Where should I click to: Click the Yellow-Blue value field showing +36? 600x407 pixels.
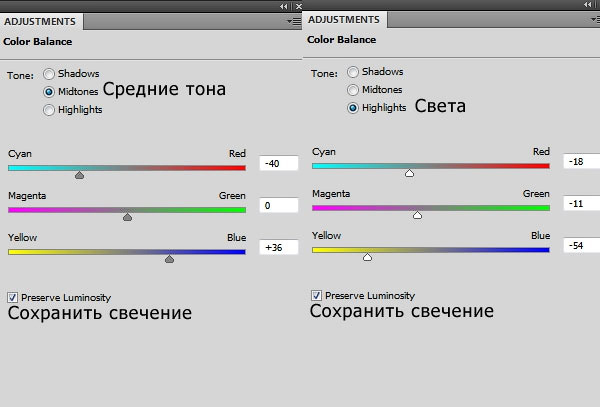coord(279,247)
